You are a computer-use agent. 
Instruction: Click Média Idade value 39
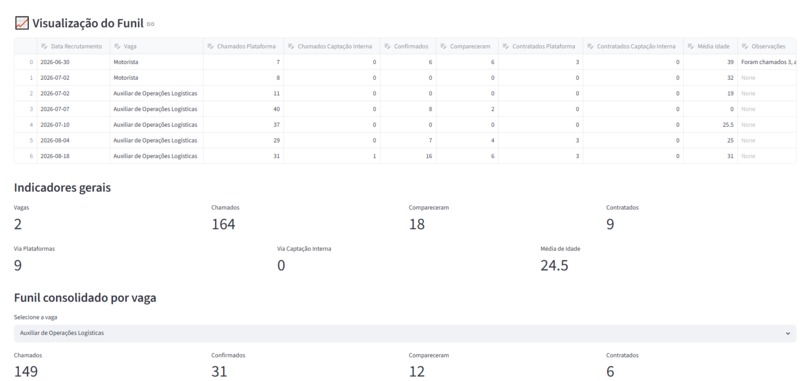(710, 62)
